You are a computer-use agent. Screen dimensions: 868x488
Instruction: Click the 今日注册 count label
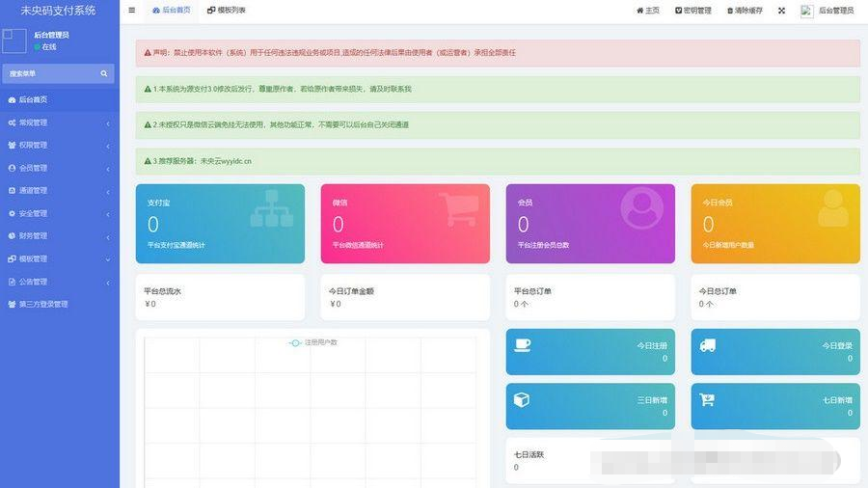tap(652, 346)
